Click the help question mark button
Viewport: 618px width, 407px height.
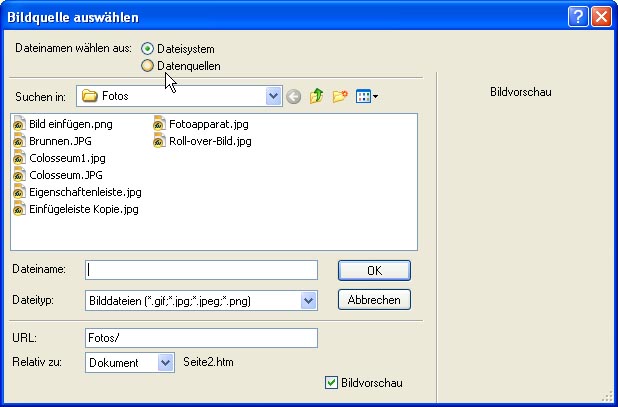[x=578, y=17]
